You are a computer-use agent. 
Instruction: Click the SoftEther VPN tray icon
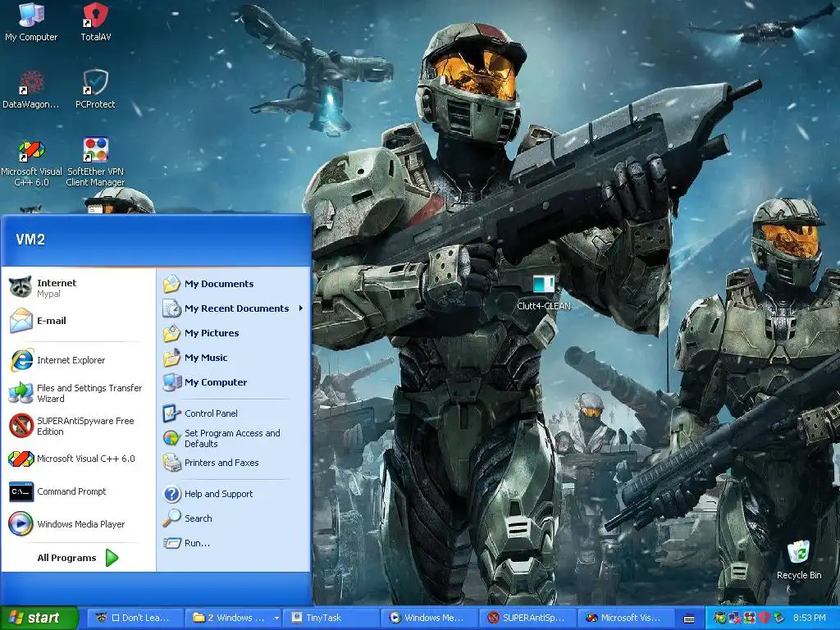[750, 618]
